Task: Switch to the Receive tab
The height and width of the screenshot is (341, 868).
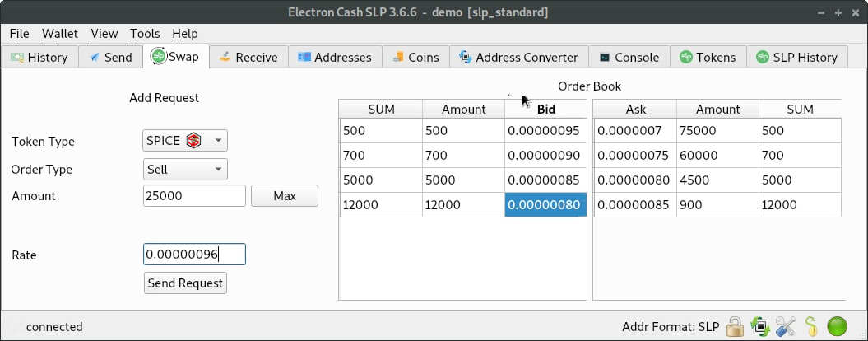Action: pos(248,57)
